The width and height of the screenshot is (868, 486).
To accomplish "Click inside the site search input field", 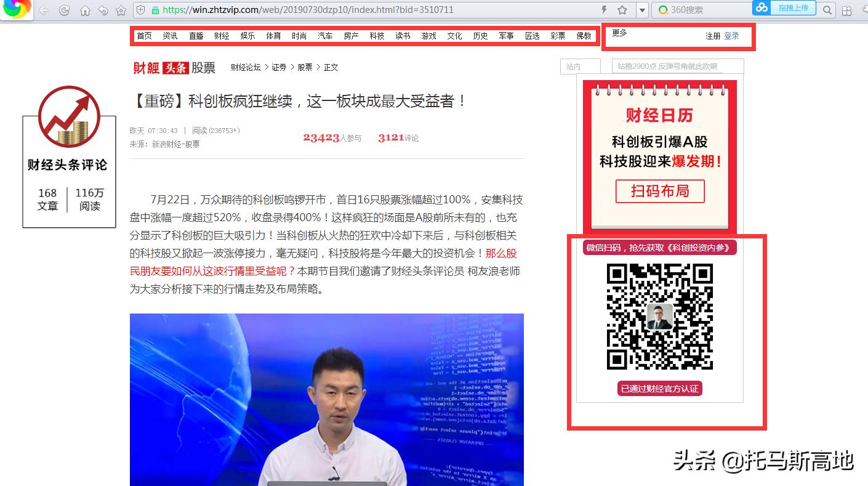I will [677, 66].
